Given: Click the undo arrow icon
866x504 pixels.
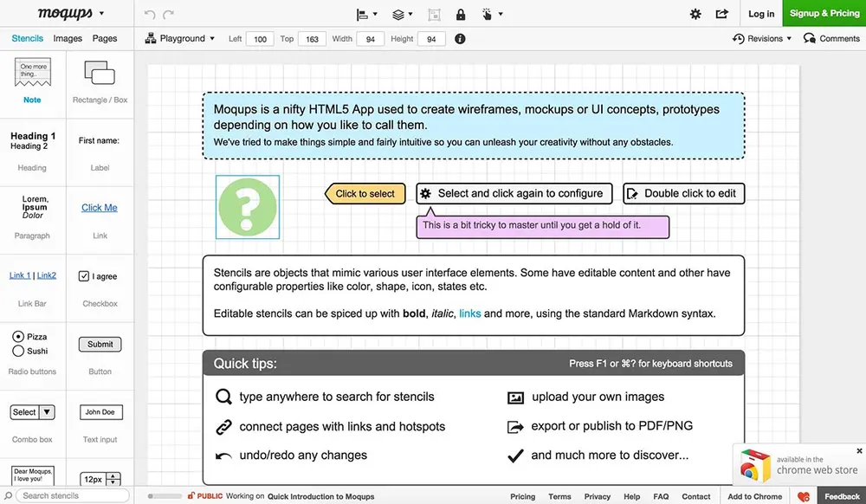Looking at the screenshot, I should pyautogui.click(x=149, y=15).
